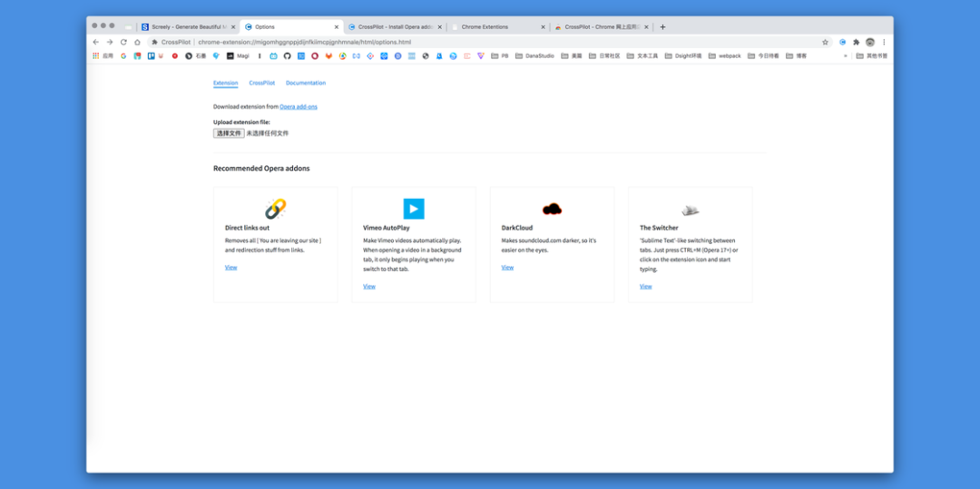This screenshot has width=980, height=489.
Task: Close the Options tab
Action: point(337,27)
